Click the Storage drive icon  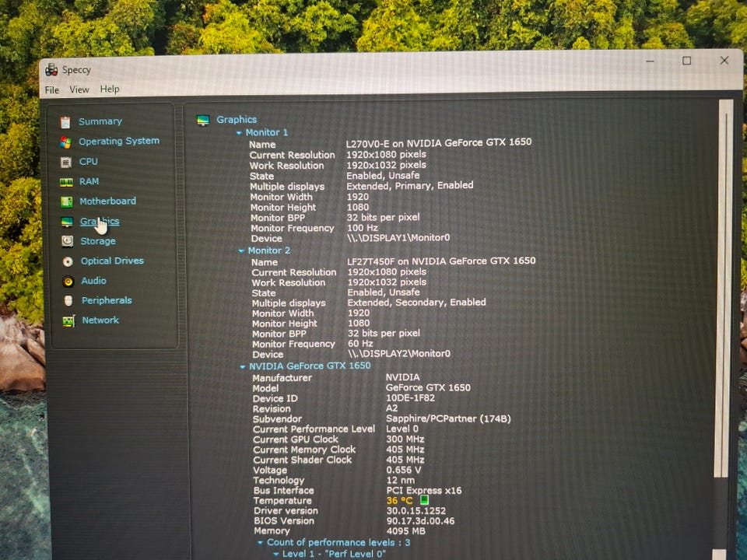[67, 242]
